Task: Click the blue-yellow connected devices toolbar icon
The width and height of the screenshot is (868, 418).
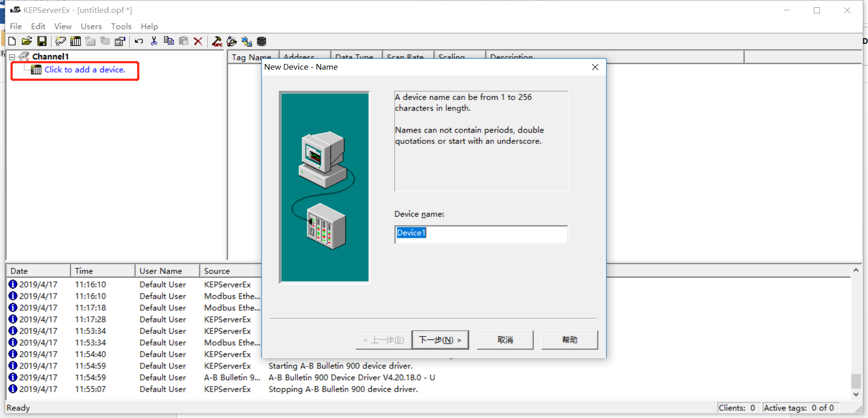Action: [246, 41]
